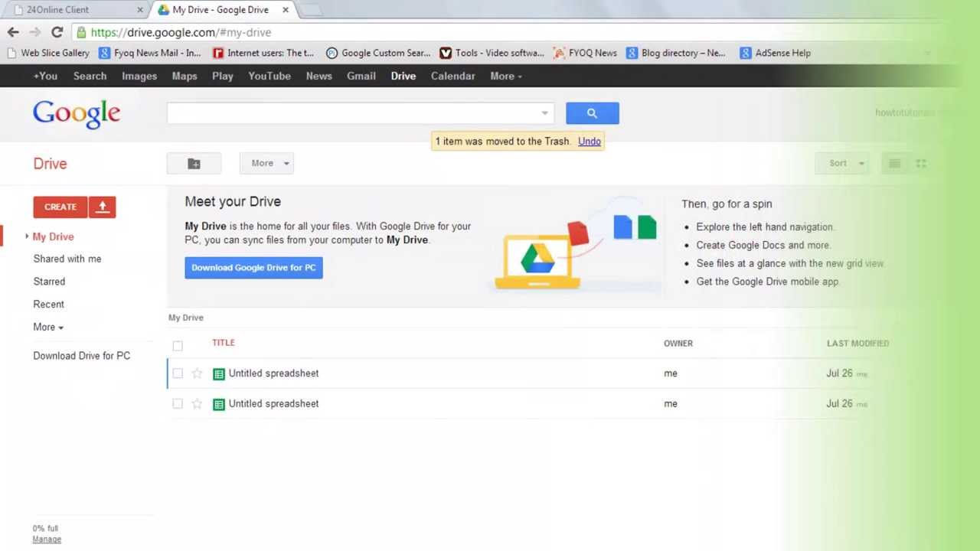The width and height of the screenshot is (980, 551).
Task: Switch to list view icon
Action: click(x=894, y=163)
